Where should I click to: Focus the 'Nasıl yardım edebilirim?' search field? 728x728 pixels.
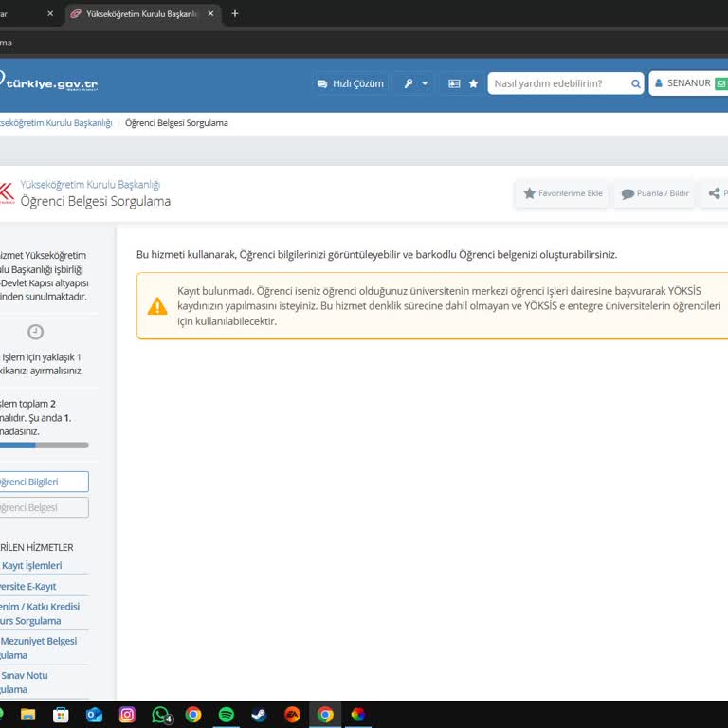pos(559,83)
